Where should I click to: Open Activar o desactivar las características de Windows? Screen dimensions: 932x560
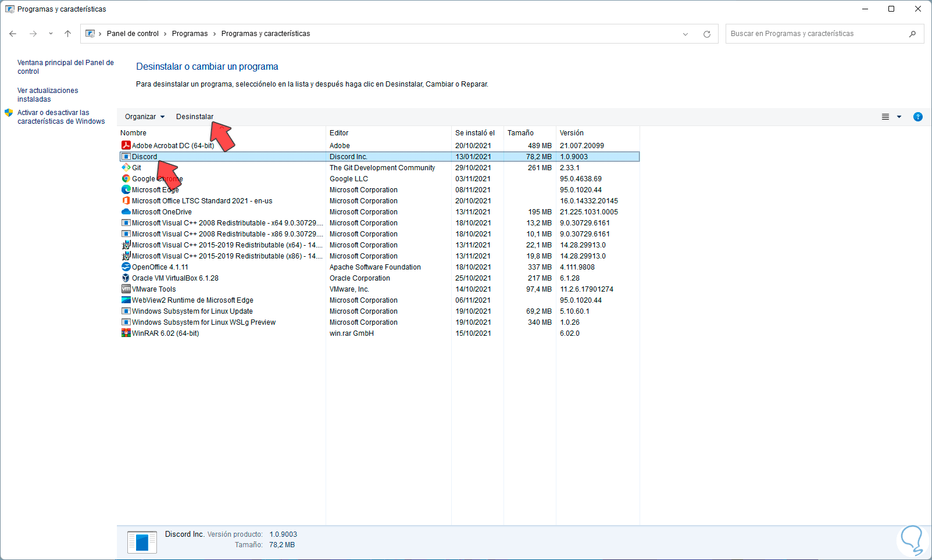pos(61,117)
